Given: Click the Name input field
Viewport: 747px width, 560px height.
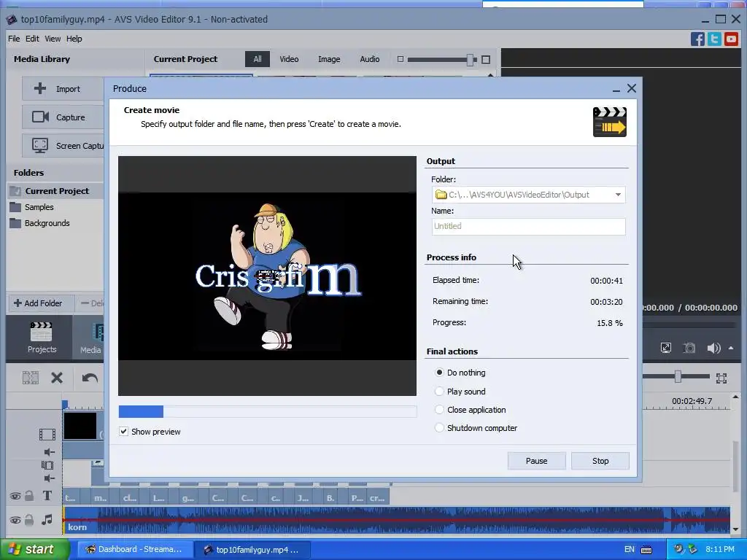Looking at the screenshot, I should coord(528,226).
